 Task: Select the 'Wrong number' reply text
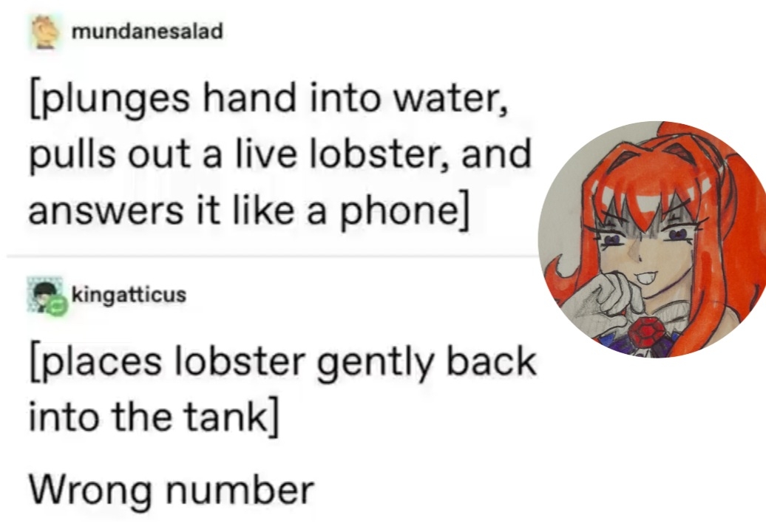(172, 490)
